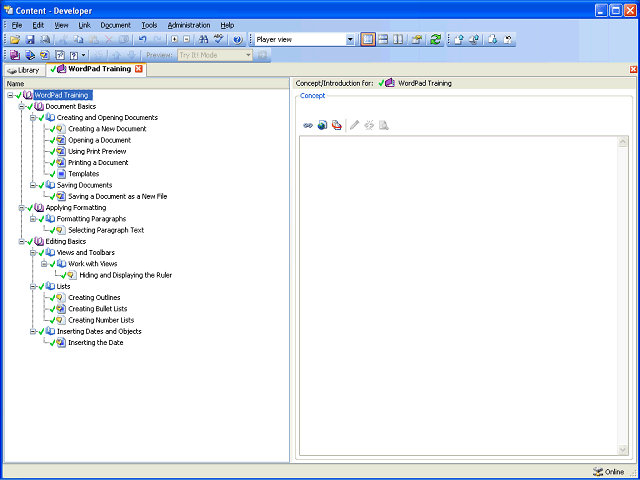Collapse the Saving Documents node
Screen dimensions: 640x480
click(33, 185)
